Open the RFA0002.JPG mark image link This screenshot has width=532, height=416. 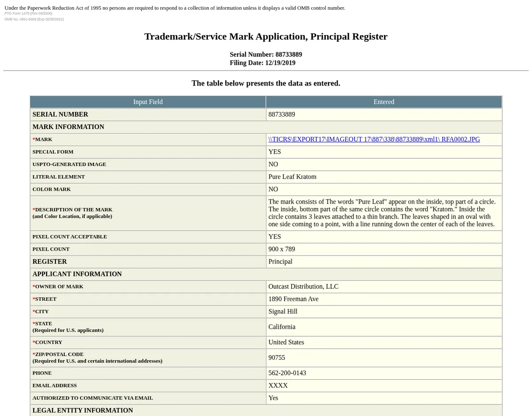pos(374,139)
